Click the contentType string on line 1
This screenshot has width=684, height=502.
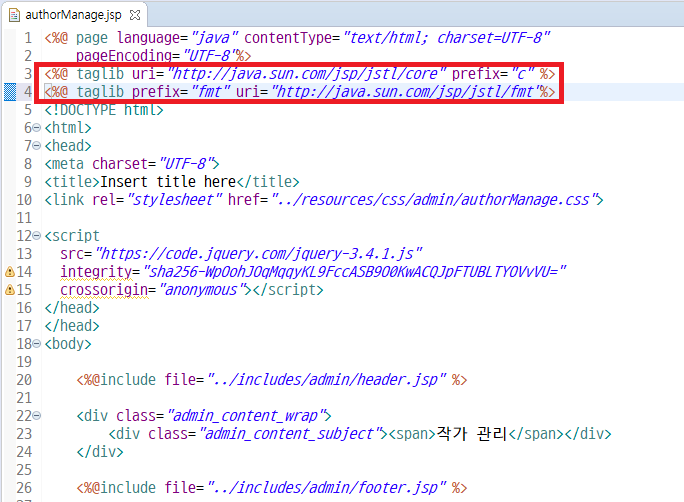click(446, 38)
